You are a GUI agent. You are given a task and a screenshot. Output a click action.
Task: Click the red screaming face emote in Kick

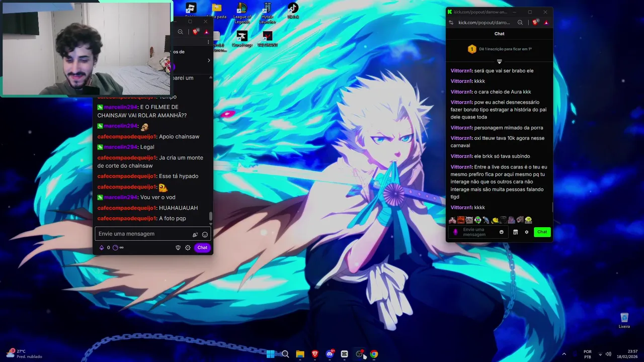click(461, 220)
